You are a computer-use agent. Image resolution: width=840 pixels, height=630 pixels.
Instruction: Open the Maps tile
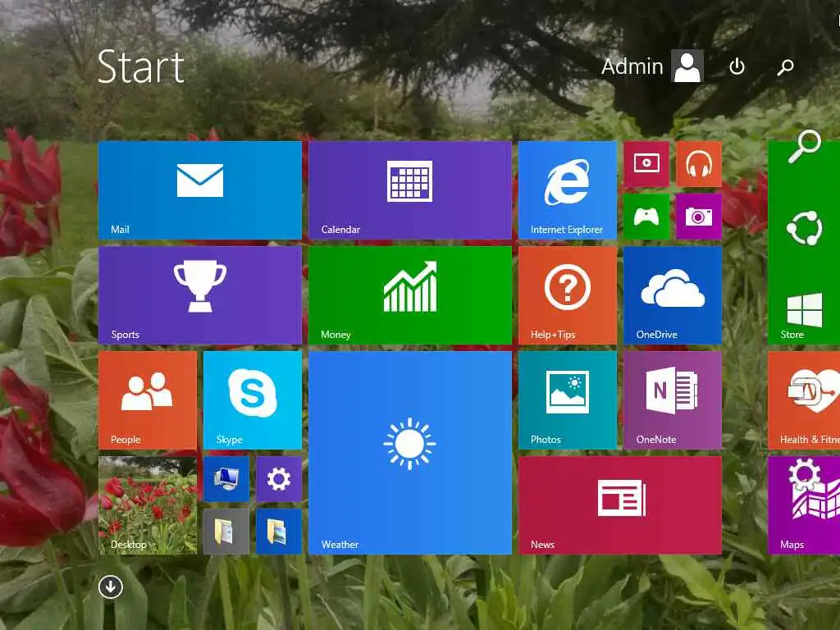804,505
